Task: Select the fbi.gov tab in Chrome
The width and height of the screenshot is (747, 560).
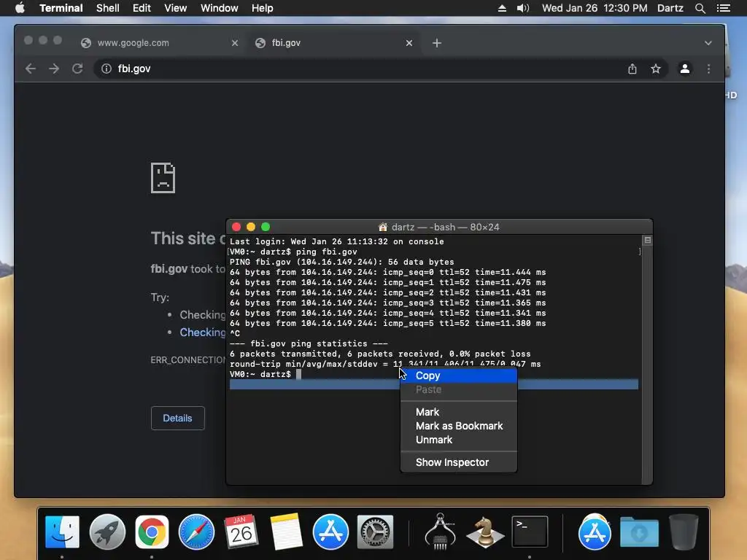Action: pyautogui.click(x=333, y=43)
